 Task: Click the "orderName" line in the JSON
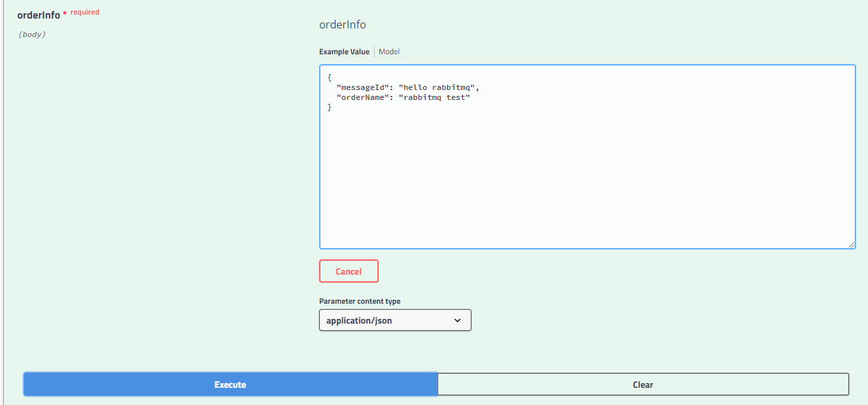(x=403, y=97)
